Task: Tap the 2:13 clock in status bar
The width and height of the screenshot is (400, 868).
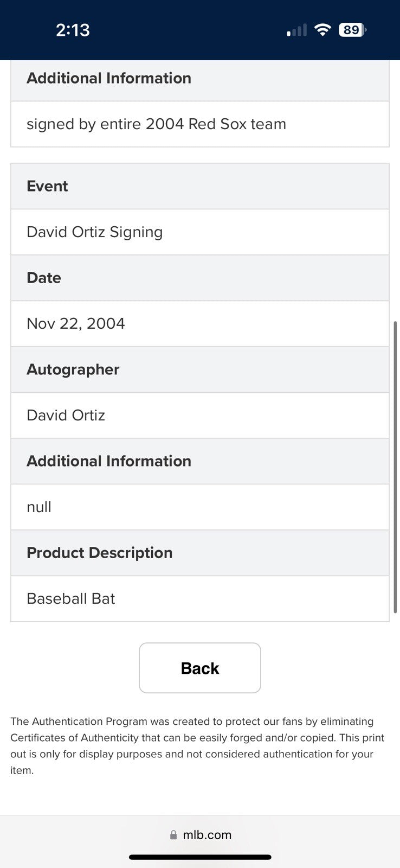Action: click(73, 30)
